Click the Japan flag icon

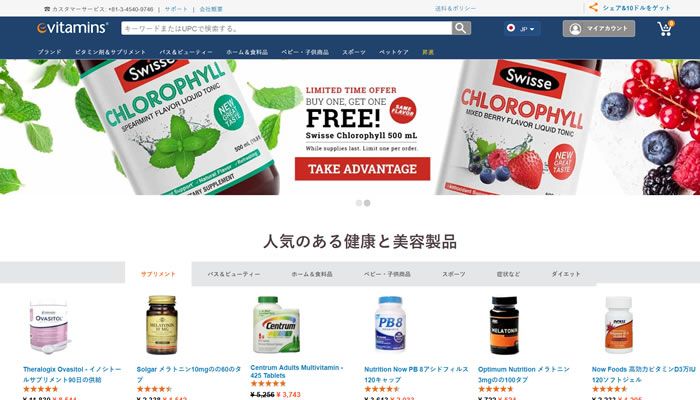pyautogui.click(x=511, y=28)
